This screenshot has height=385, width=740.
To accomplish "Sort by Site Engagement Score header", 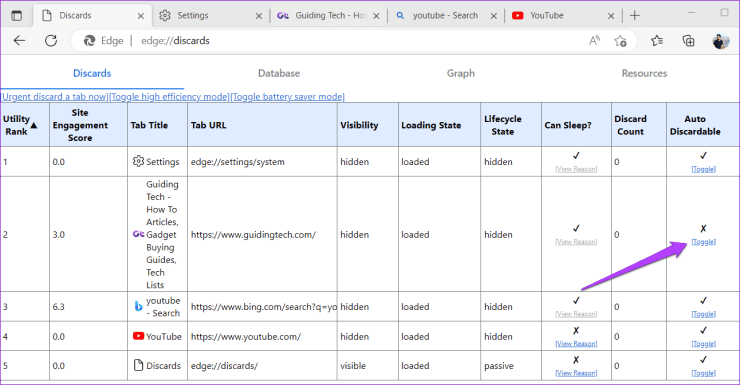I will pos(88,125).
